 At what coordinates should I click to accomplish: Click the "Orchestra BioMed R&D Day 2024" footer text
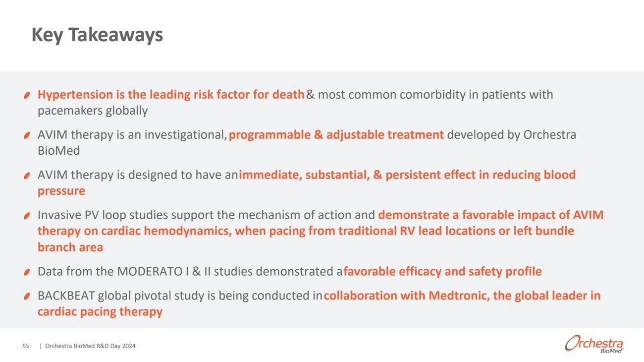pyautogui.click(x=90, y=346)
